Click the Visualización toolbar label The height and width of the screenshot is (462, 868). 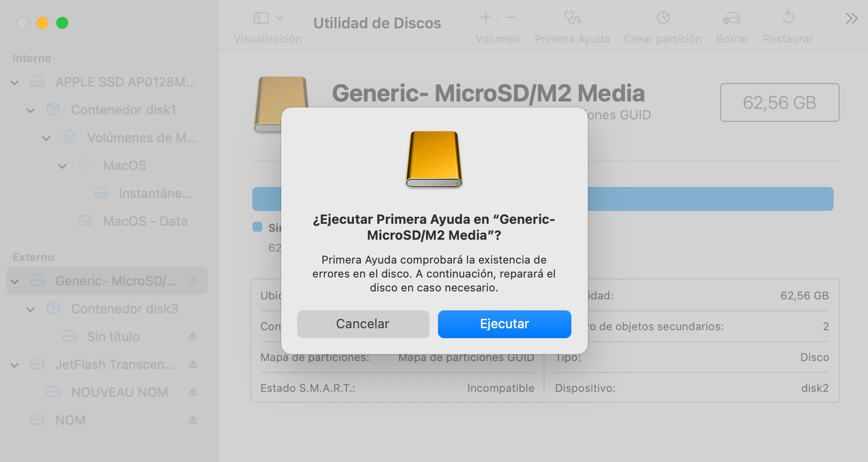pos(268,39)
